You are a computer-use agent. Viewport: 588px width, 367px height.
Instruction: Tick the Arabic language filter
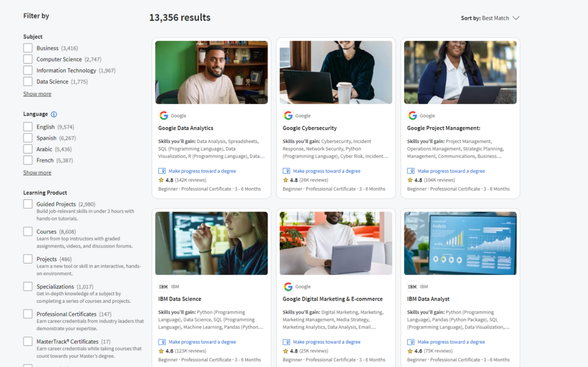(28, 149)
